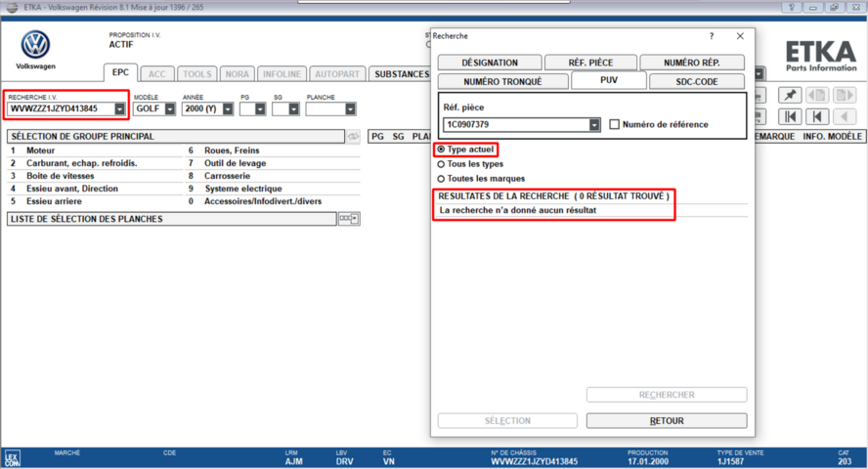Screen dimensions: 868x469
Task: Click the Recherche I.V. VIN field
Action: click(x=61, y=109)
